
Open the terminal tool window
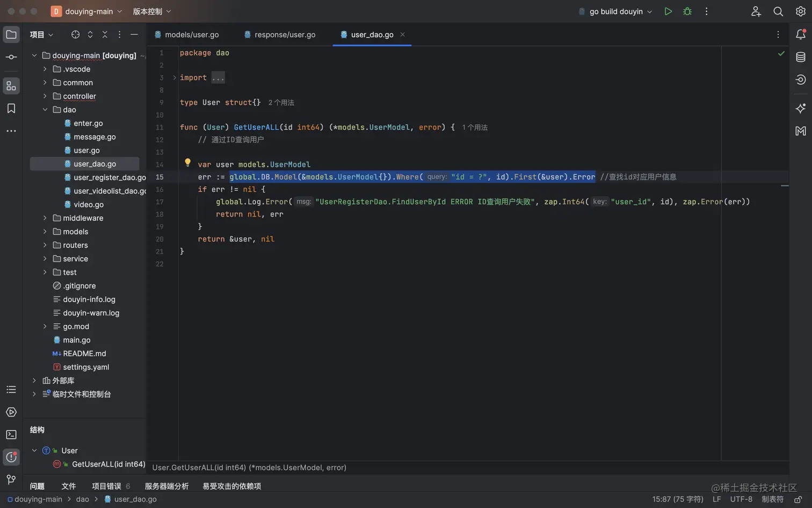pos(11,434)
